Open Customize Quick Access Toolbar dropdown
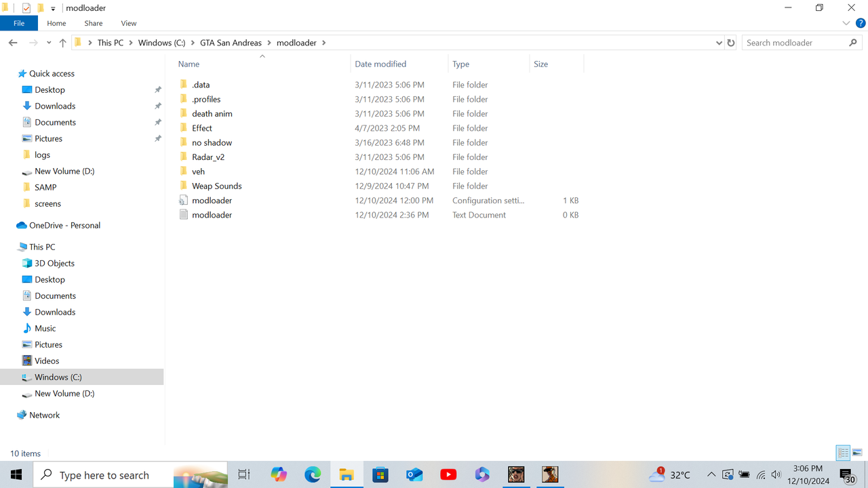The width and height of the screenshot is (868, 488). pos(54,9)
